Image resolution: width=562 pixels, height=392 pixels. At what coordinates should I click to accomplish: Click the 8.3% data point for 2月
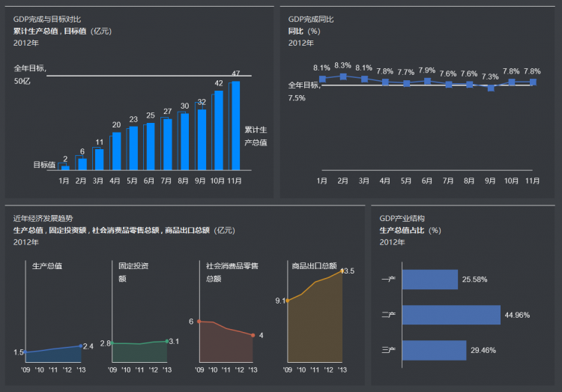tap(343, 76)
